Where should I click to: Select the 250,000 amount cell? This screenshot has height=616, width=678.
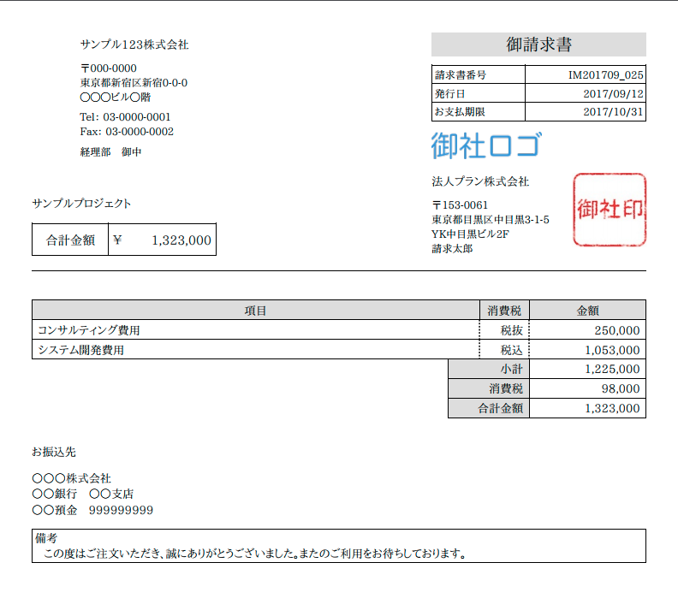tap(616, 330)
